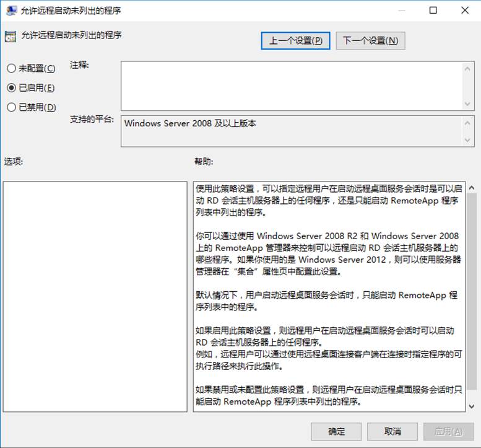Maximize the policy dialog window
Screen dimensions: 481x448
click(x=433, y=11)
